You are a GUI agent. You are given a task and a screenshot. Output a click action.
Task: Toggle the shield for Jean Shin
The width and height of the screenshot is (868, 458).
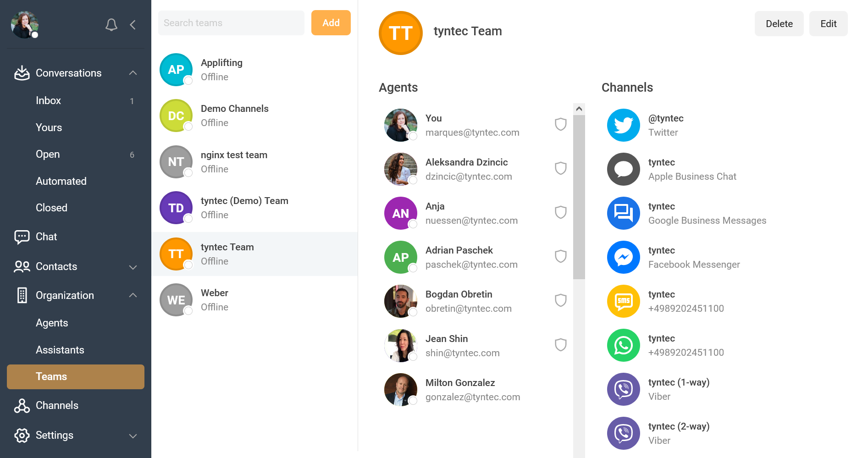(561, 345)
